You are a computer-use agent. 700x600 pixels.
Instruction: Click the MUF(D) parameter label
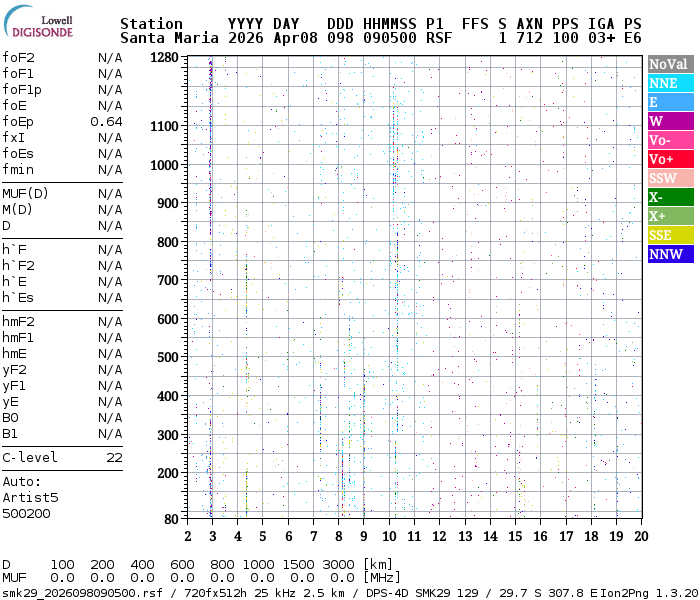point(23,194)
